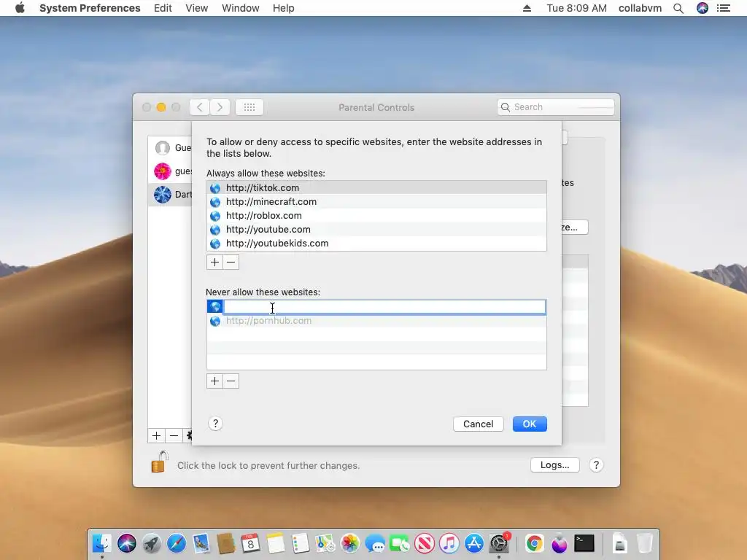747x560 pixels.
Task: Open the Edit menu
Action: [163, 8]
